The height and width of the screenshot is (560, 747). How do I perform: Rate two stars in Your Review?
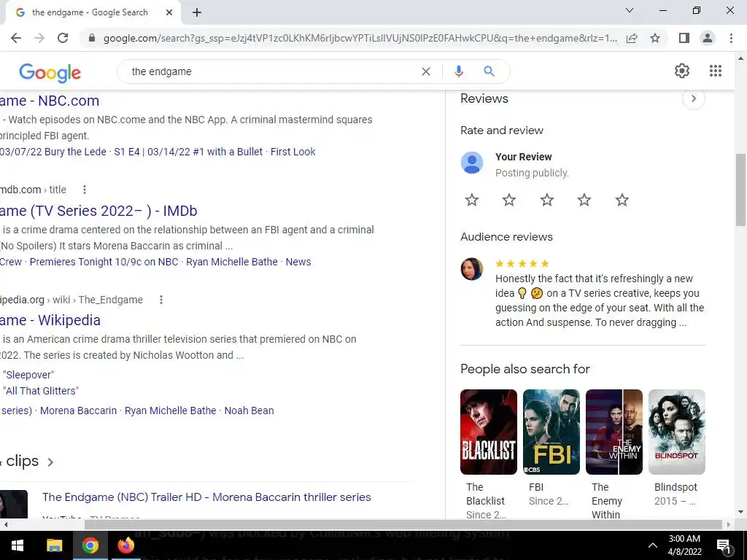pos(508,200)
